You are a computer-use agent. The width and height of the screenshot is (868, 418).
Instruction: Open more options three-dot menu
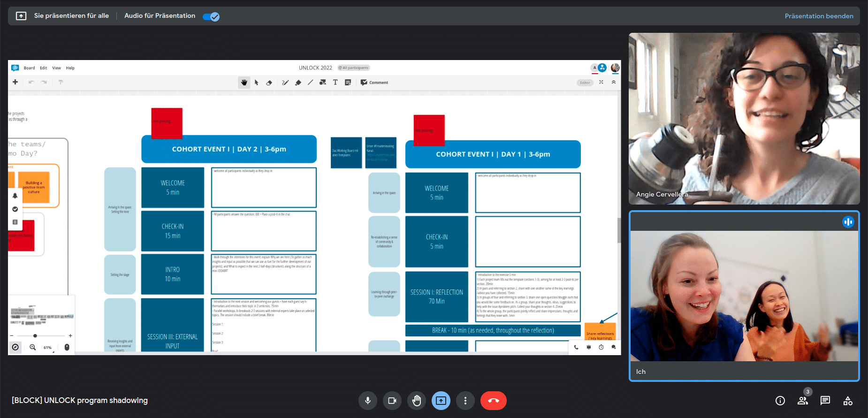click(465, 401)
